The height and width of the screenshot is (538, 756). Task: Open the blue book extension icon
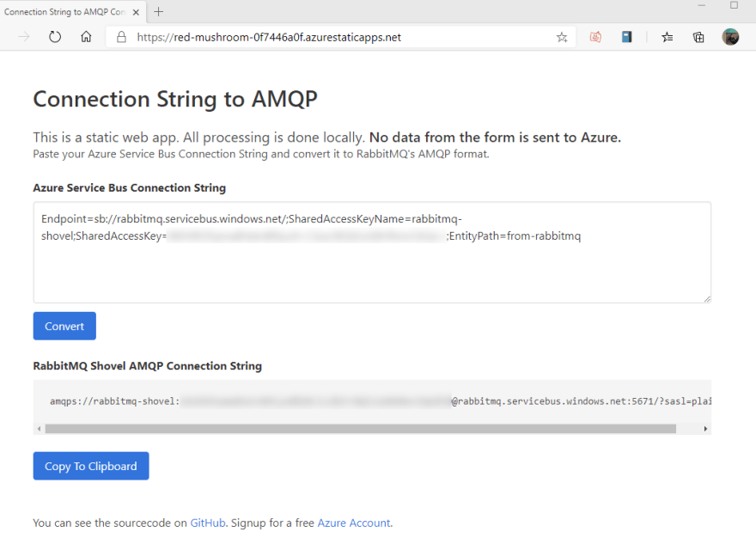point(626,37)
